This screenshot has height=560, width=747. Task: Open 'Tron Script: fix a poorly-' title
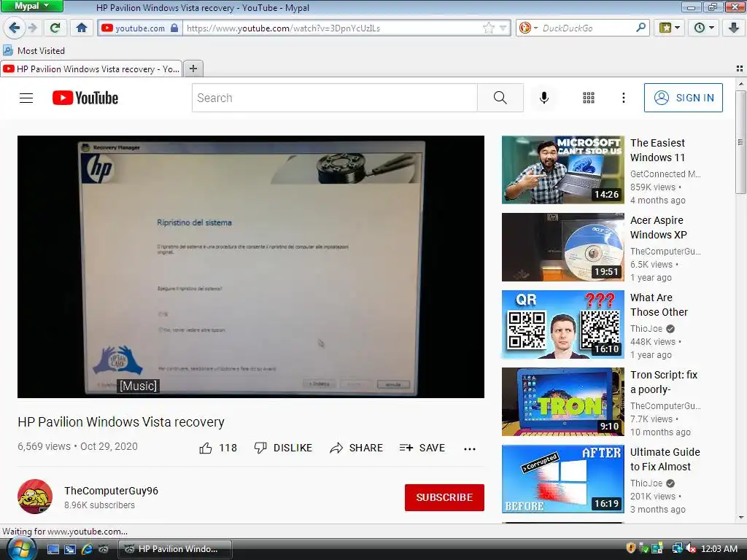tap(664, 382)
